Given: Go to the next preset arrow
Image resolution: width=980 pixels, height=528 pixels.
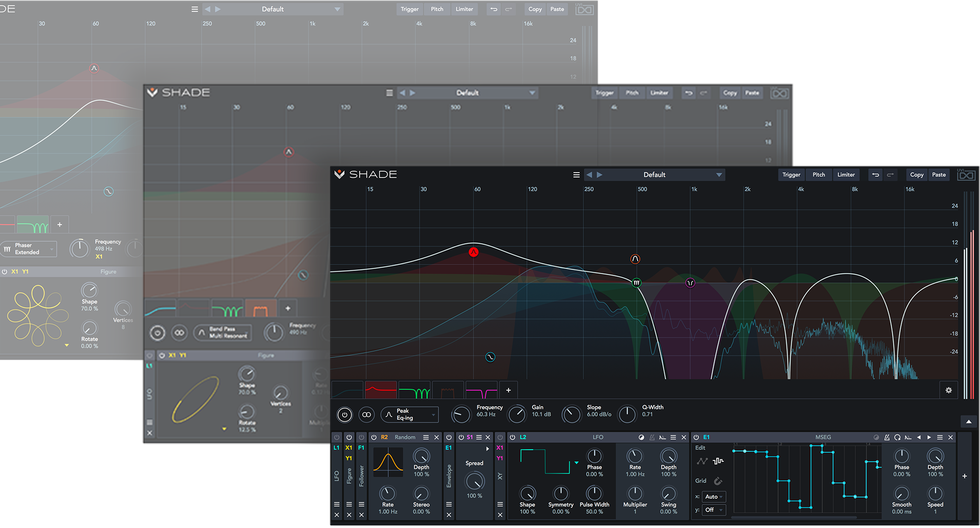Looking at the screenshot, I should point(599,175).
